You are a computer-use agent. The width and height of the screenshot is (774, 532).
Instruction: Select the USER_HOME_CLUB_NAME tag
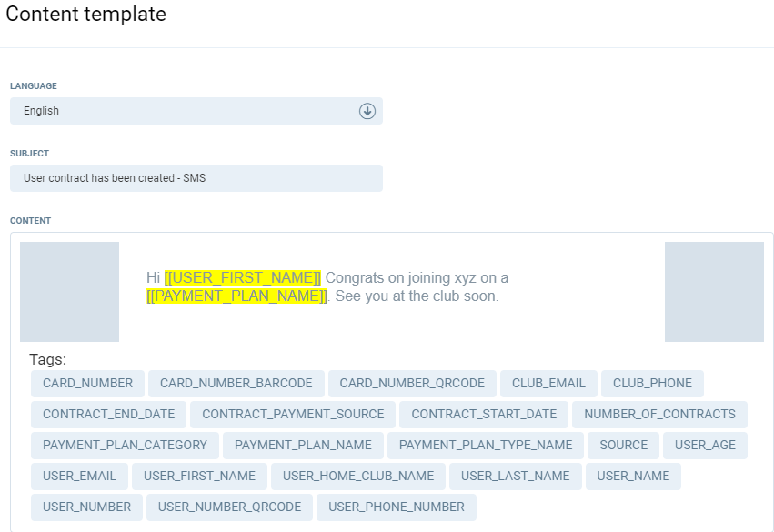358,477
